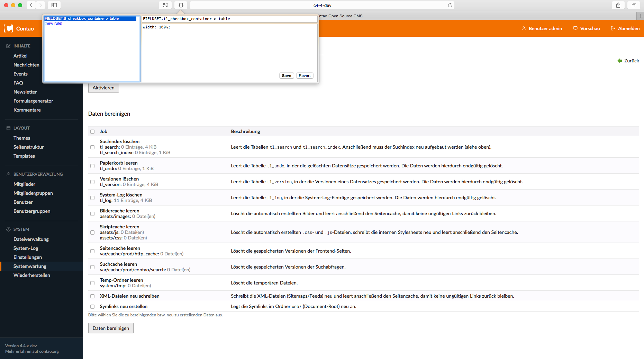This screenshot has height=359, width=644.
Task: Check the Temp-Ordner leeren checkbox
Action: (92, 283)
